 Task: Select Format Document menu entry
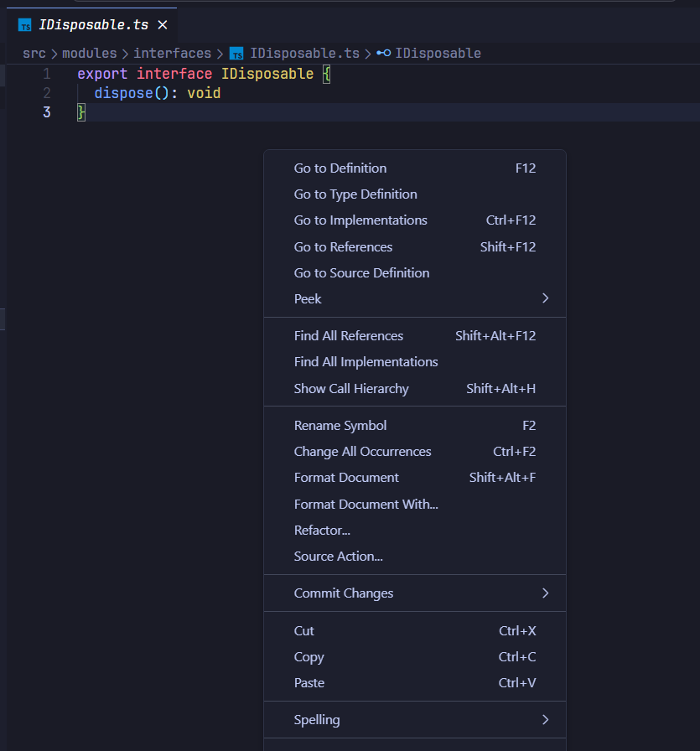415,478
